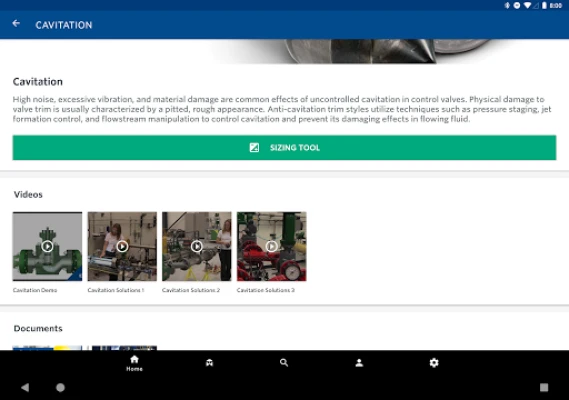Open the search magnifier in bottom bar
This screenshot has width=569, height=400.
(284, 363)
